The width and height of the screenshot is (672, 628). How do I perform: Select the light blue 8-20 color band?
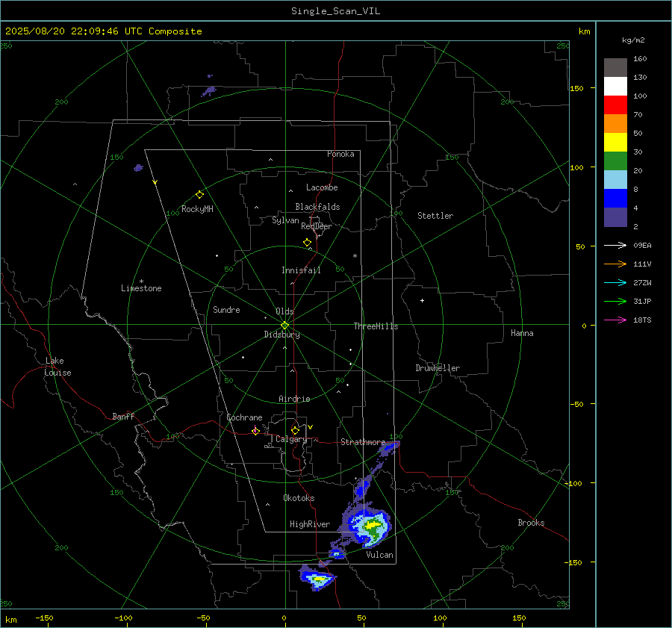coord(615,180)
